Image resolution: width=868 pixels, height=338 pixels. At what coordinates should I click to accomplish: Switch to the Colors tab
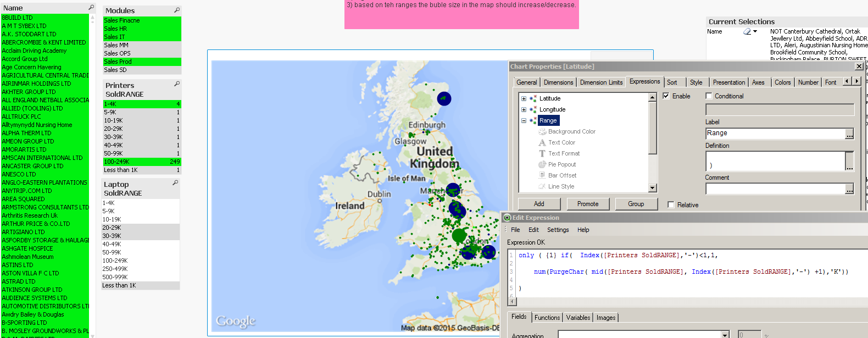(x=783, y=82)
